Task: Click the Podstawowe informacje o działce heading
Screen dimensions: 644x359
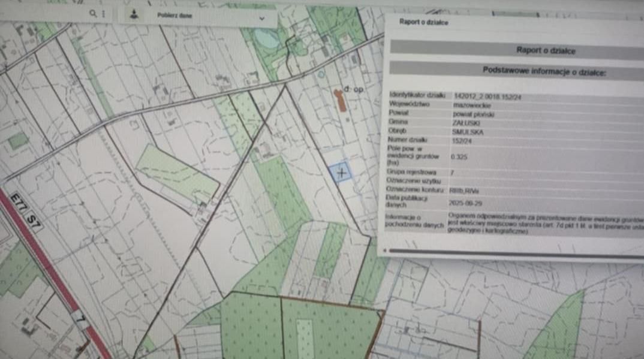Action: coord(544,72)
